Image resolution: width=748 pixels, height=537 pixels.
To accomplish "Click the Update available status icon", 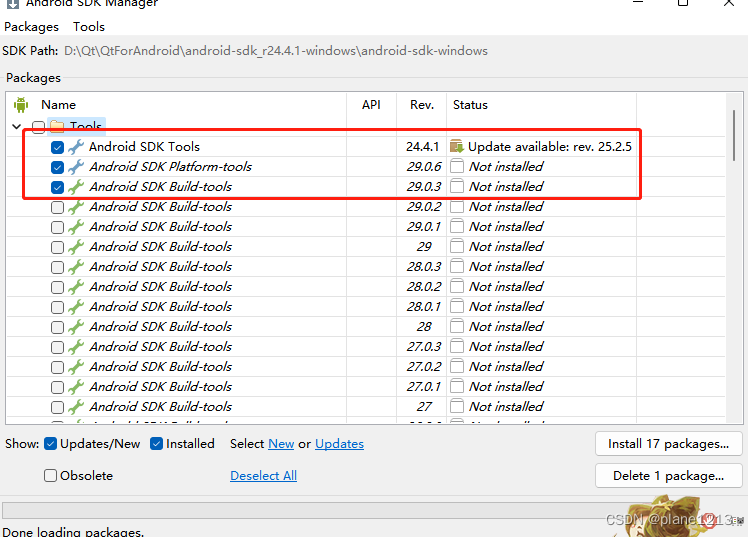I will click(x=457, y=146).
